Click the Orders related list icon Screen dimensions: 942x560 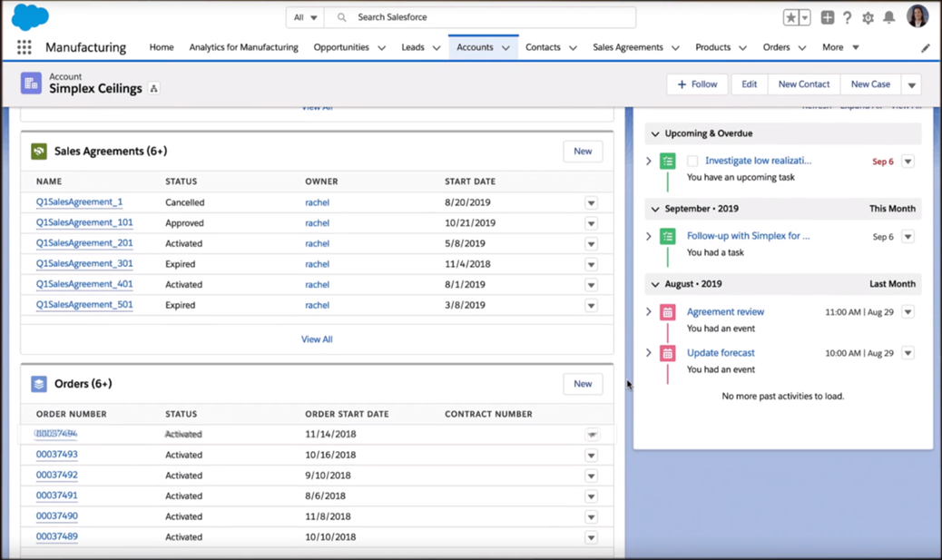pyautogui.click(x=39, y=384)
